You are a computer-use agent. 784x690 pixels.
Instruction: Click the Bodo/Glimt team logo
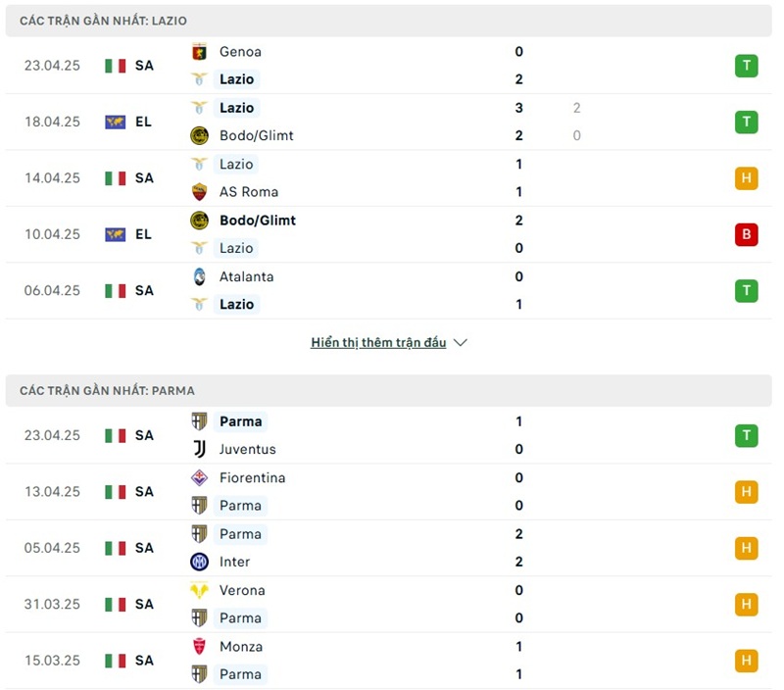click(x=198, y=135)
